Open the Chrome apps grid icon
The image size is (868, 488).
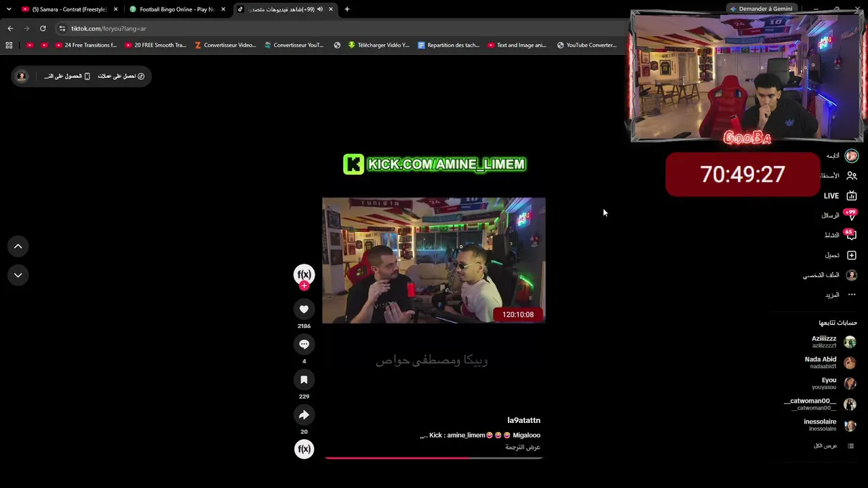click(x=9, y=45)
